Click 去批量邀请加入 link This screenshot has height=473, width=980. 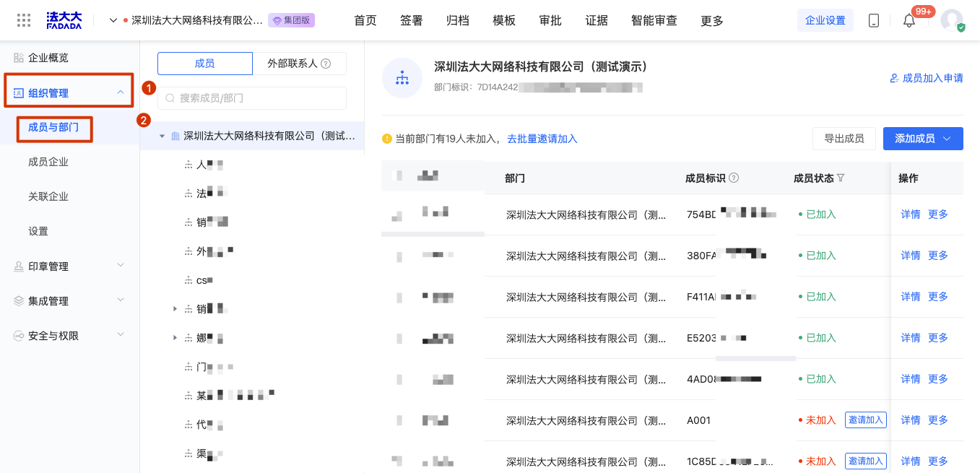click(542, 139)
